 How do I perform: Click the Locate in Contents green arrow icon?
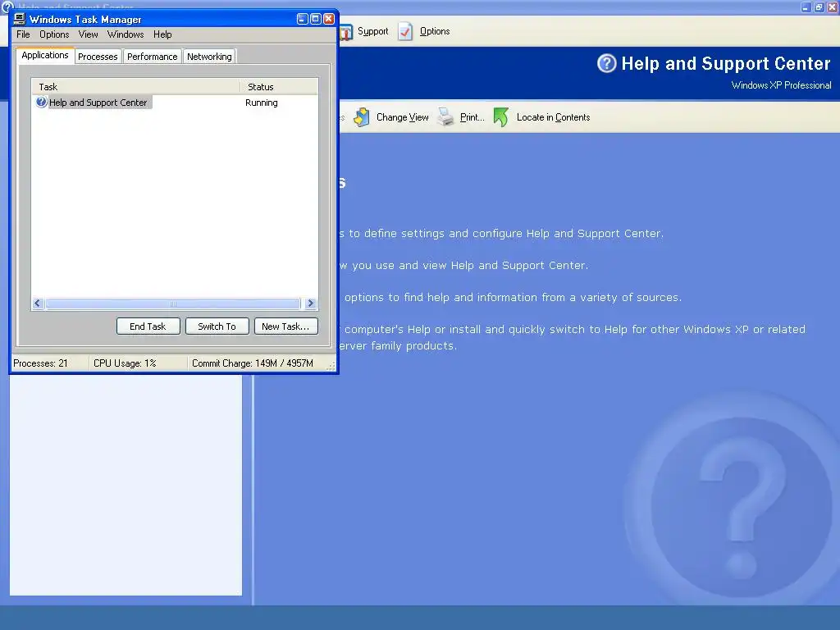[501, 116]
